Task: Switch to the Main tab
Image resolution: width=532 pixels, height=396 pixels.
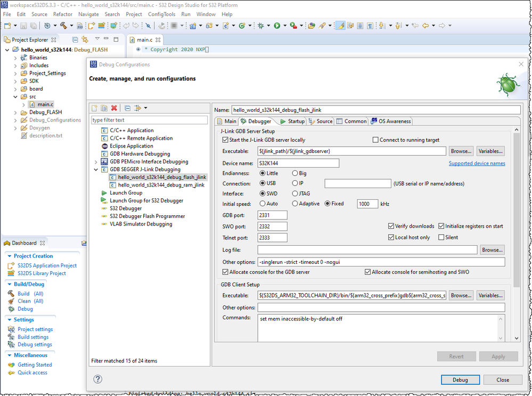Action: point(227,121)
